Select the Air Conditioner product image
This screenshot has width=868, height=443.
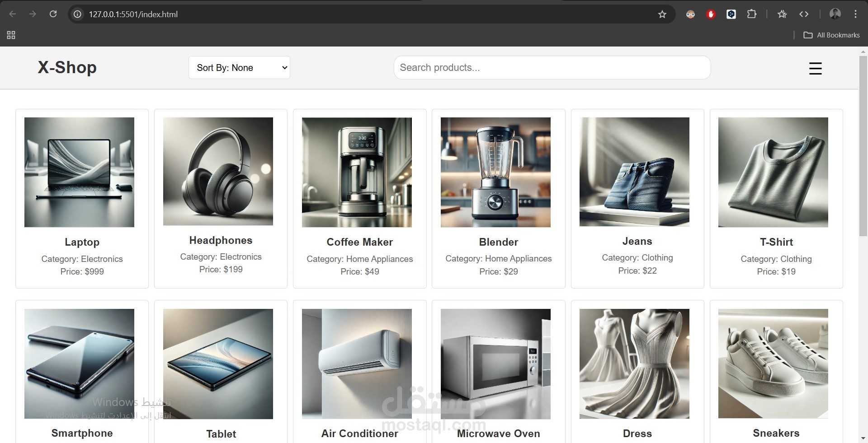357,364
